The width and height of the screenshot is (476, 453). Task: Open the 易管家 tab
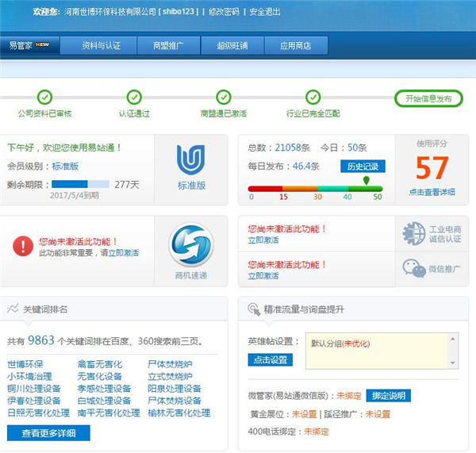pyautogui.click(x=29, y=45)
